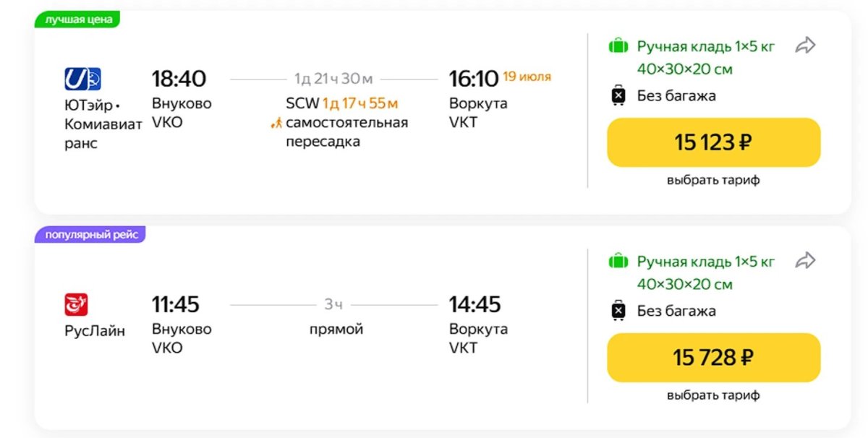Click no-baggage suitcase icon in second flight
Viewport: 868px width, 438px height.
[x=618, y=311]
